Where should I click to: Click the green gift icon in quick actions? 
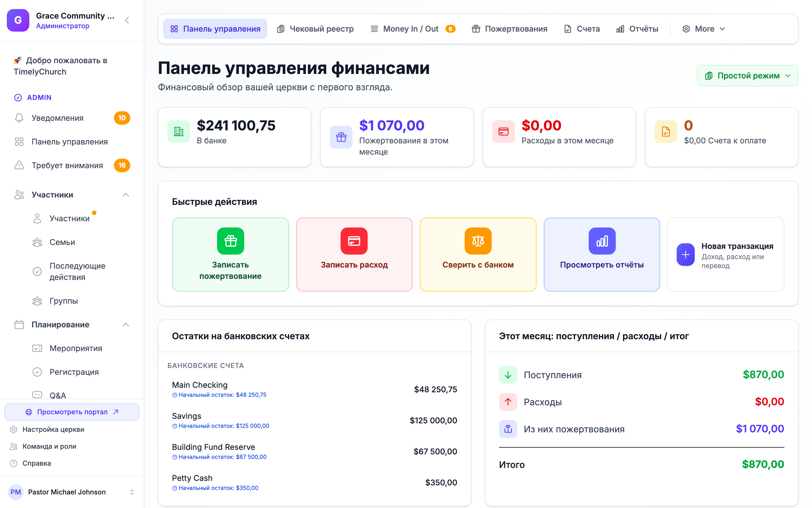(231, 241)
